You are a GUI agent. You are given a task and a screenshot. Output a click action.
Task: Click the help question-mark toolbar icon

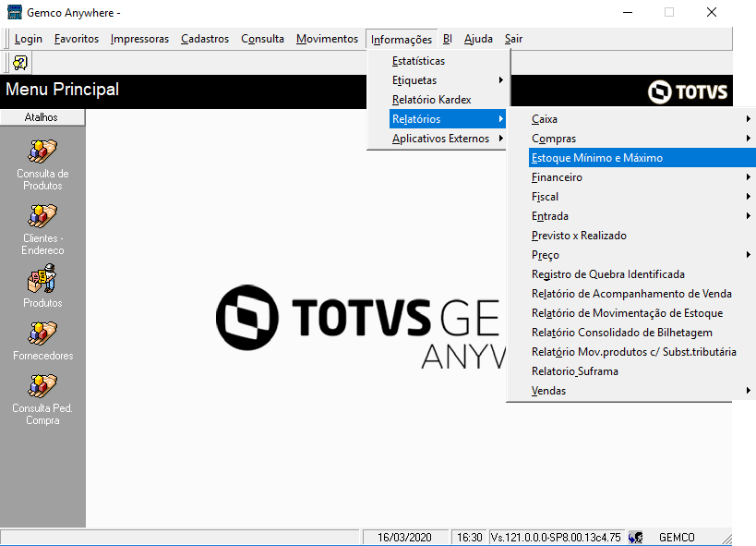point(20,63)
